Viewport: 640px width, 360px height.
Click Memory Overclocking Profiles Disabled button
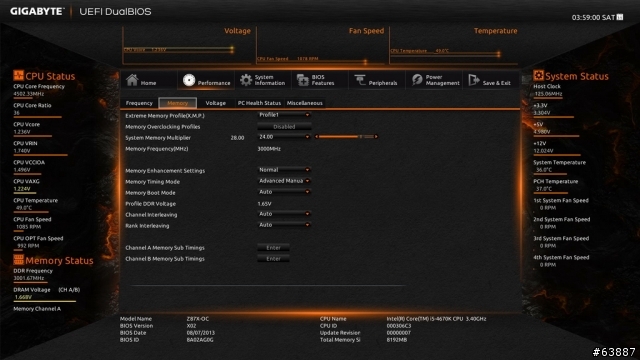[284, 127]
